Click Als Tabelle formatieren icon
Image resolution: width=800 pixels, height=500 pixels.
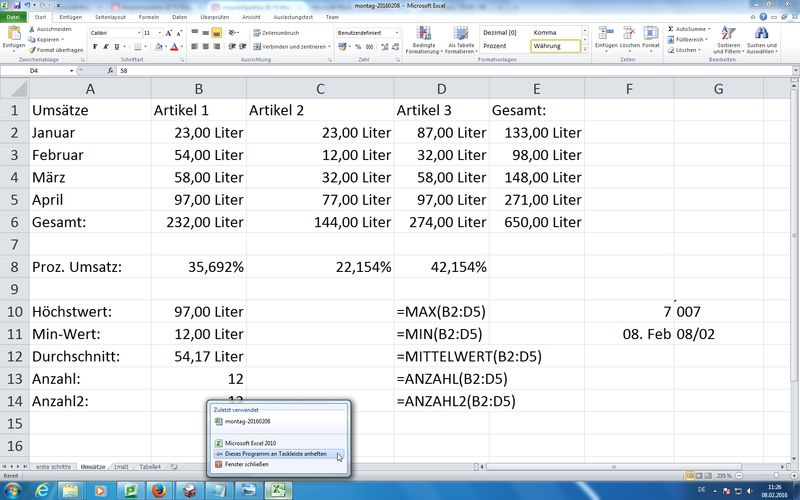point(461,37)
